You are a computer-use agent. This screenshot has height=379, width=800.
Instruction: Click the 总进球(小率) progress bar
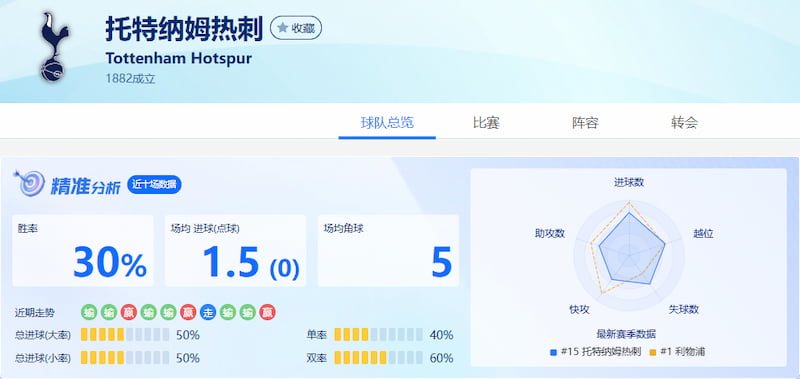[x=125, y=358]
